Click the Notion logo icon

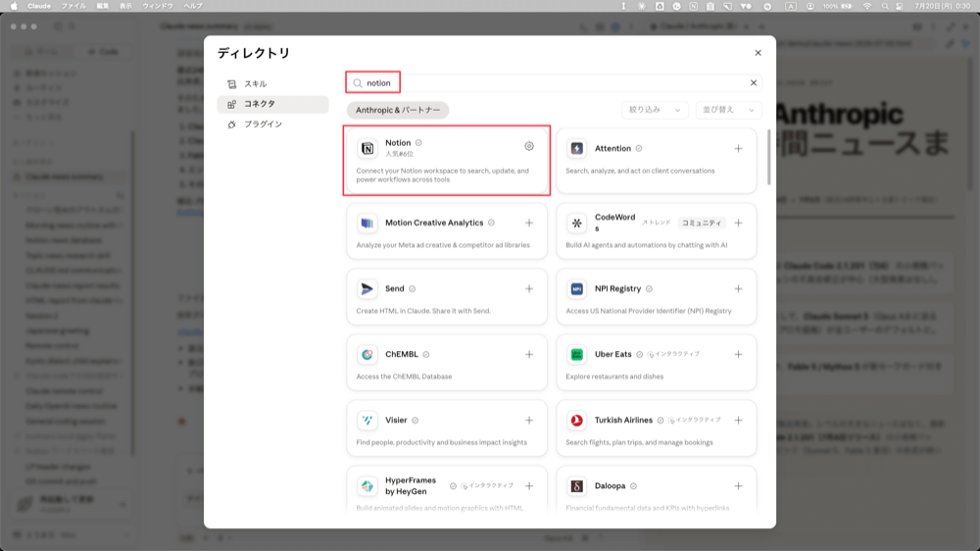367,148
